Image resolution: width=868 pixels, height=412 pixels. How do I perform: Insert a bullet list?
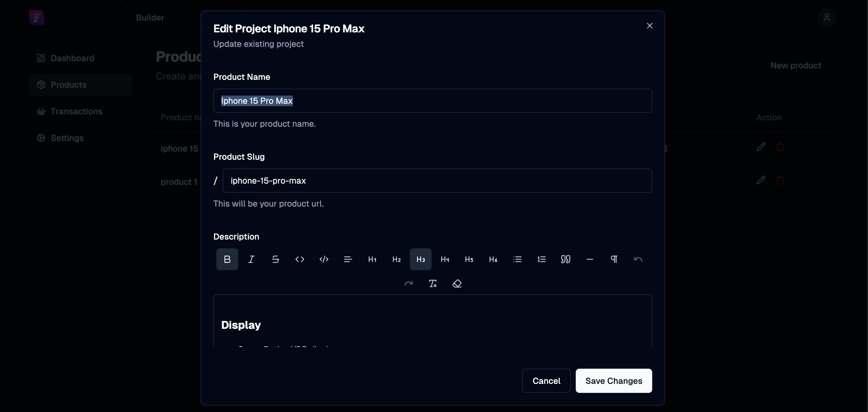click(517, 259)
